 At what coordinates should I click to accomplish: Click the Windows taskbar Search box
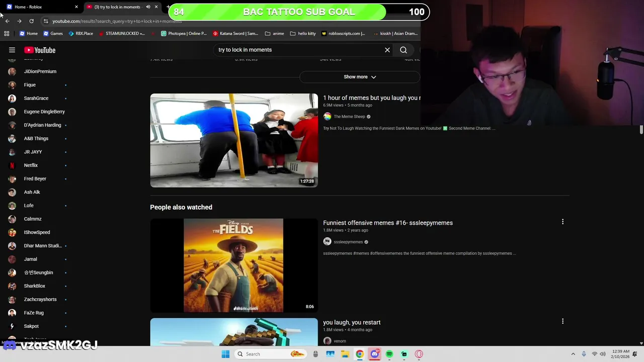point(271,354)
